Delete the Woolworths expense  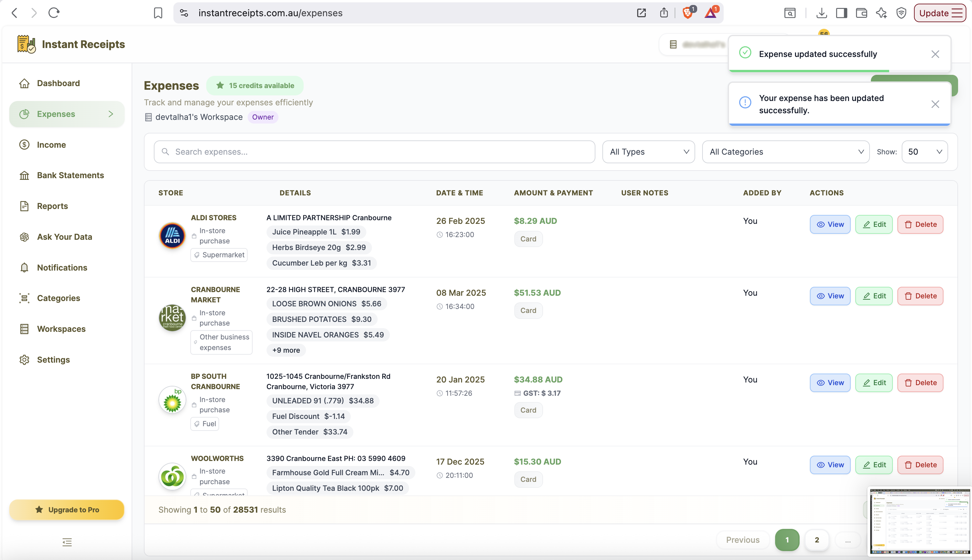click(x=920, y=465)
